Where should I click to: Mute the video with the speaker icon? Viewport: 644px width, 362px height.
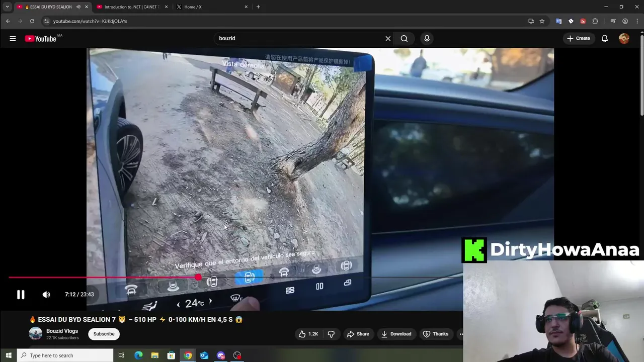click(46, 295)
